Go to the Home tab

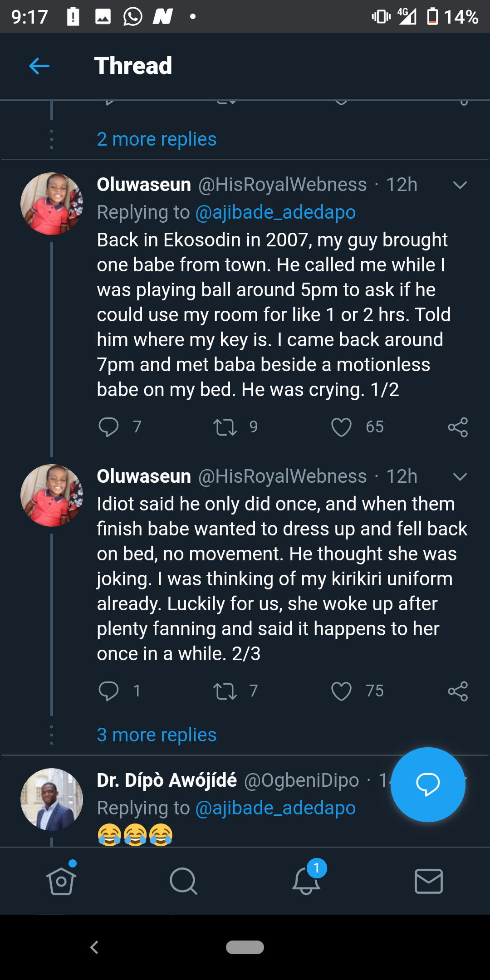tap(61, 881)
